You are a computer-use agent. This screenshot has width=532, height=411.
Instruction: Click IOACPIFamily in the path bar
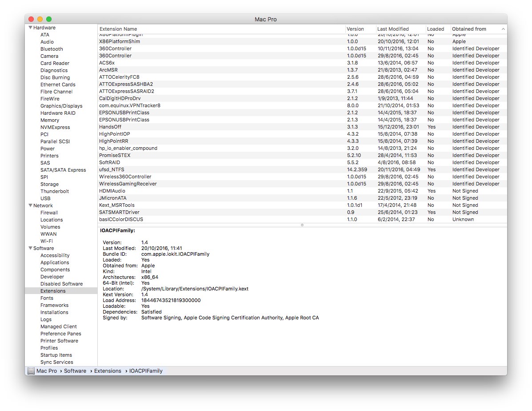click(146, 371)
